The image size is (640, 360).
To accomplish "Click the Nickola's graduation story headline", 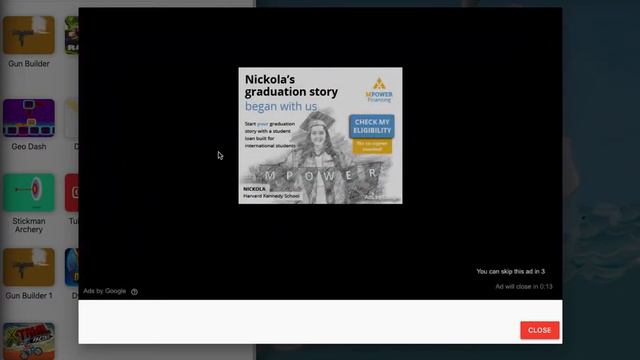I will [x=291, y=85].
